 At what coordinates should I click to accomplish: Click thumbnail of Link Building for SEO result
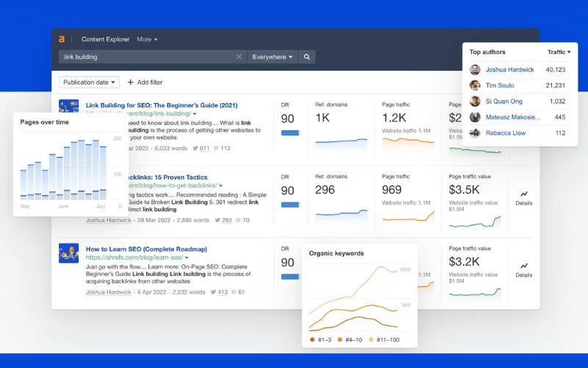pos(68,105)
